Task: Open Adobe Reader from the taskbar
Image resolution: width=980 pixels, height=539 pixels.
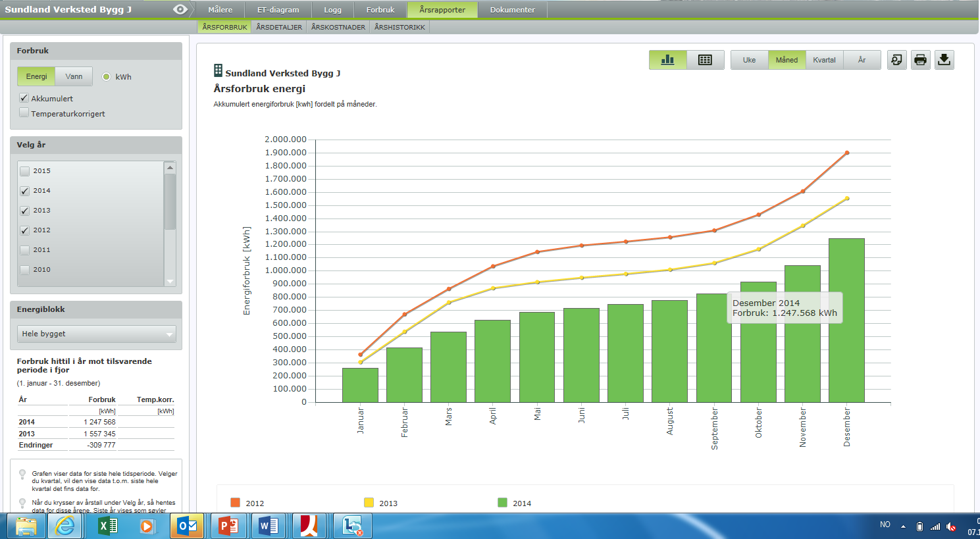Action: pos(309,526)
